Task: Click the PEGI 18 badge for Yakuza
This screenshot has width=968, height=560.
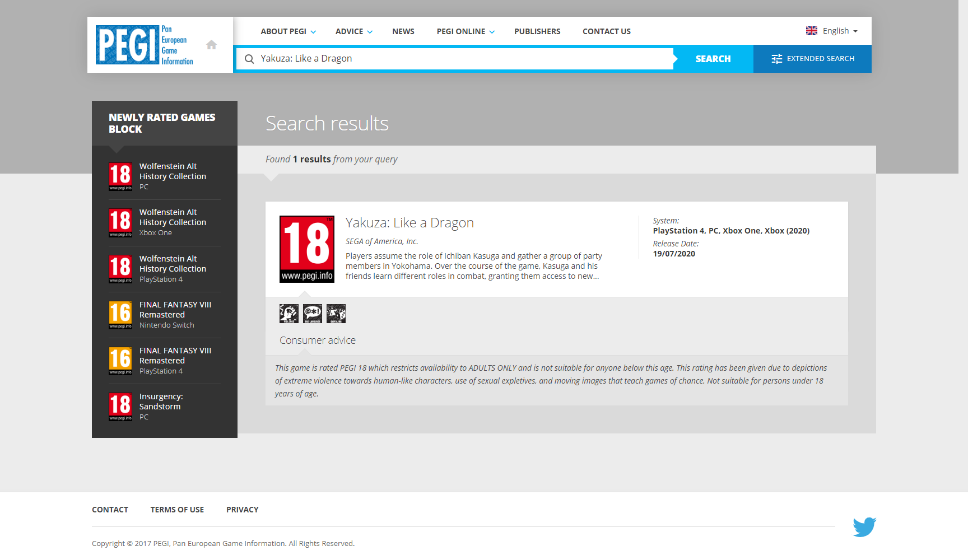Action: click(x=307, y=249)
